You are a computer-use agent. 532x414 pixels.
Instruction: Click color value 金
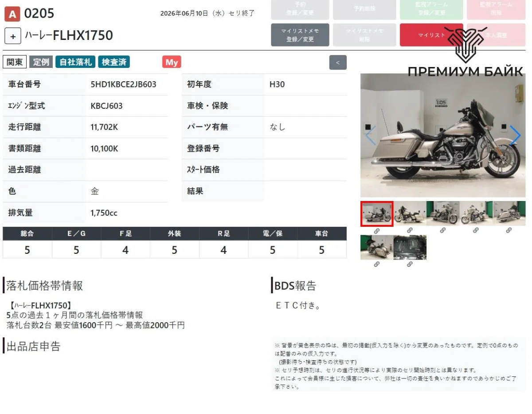[95, 192]
